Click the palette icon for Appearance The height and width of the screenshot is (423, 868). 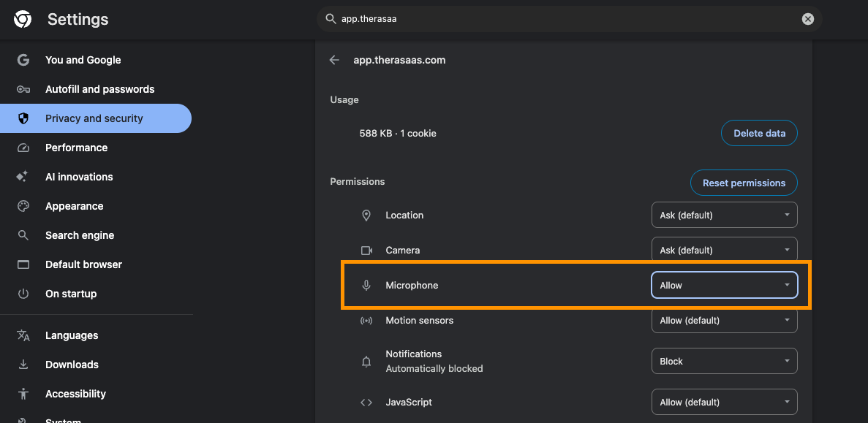[x=23, y=206]
